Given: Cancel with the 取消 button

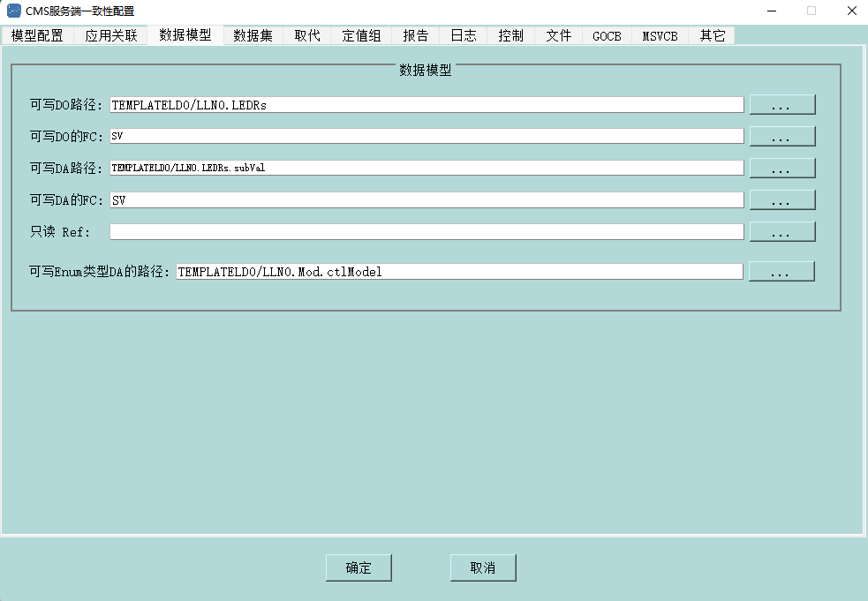Looking at the screenshot, I should (483, 567).
